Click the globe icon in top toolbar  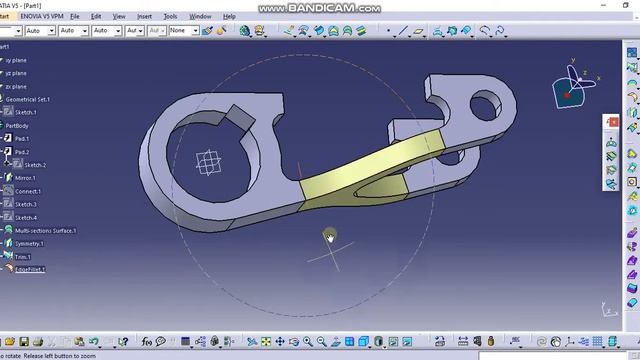click(244, 31)
